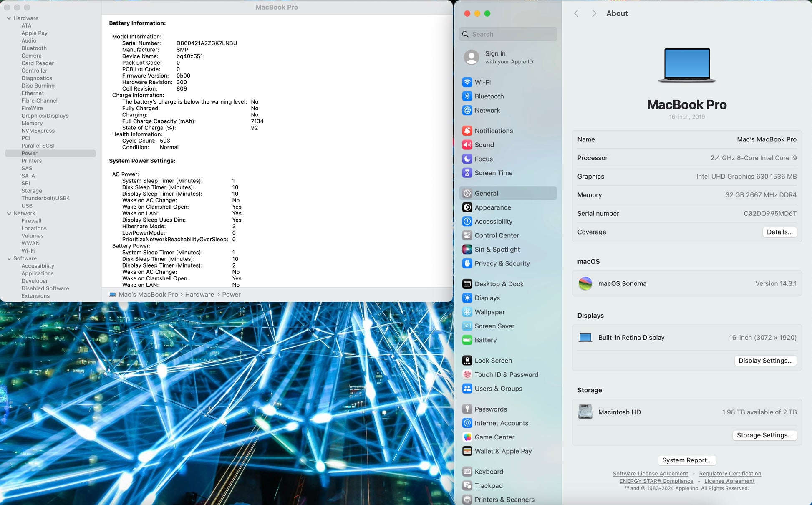This screenshot has width=812, height=505.
Task: Click the Settings search field
Action: 508,34
